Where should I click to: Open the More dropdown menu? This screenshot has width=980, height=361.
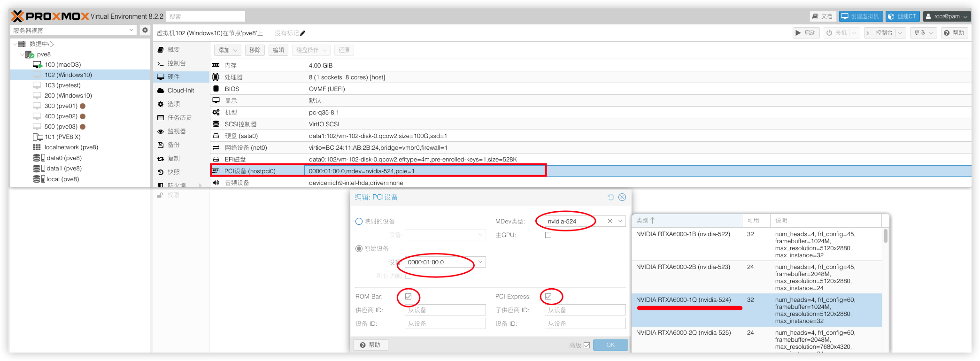pyautogui.click(x=923, y=33)
